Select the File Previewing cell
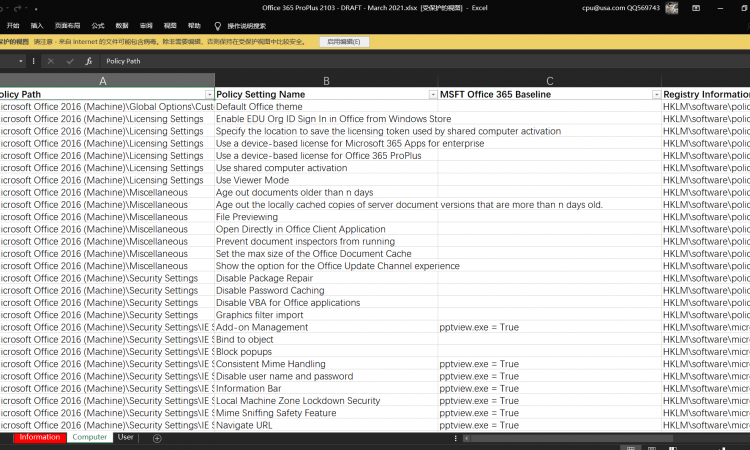 pyautogui.click(x=326, y=217)
